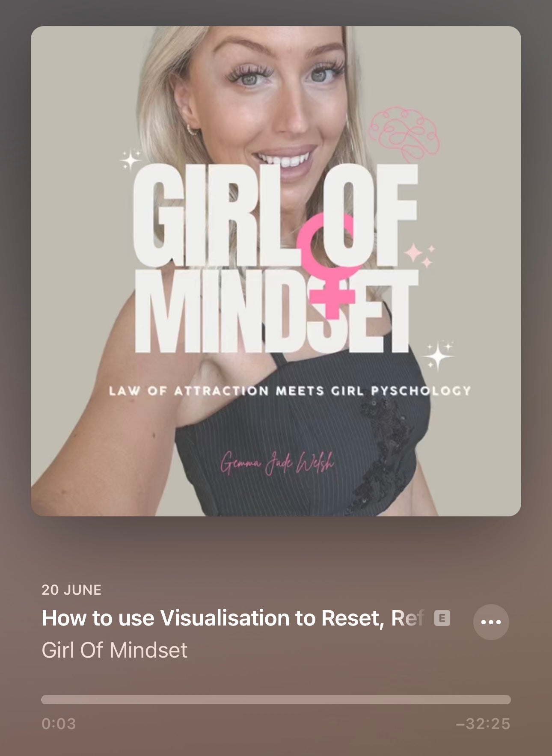552x756 pixels.
Task: Open the 'Girl Of Mindset' show page
Action: tap(114, 650)
